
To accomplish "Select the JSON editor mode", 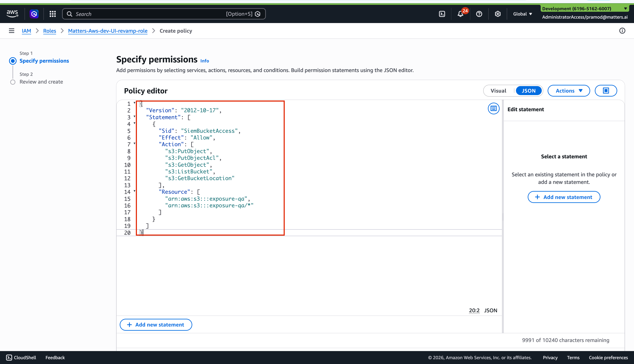I will [528, 91].
